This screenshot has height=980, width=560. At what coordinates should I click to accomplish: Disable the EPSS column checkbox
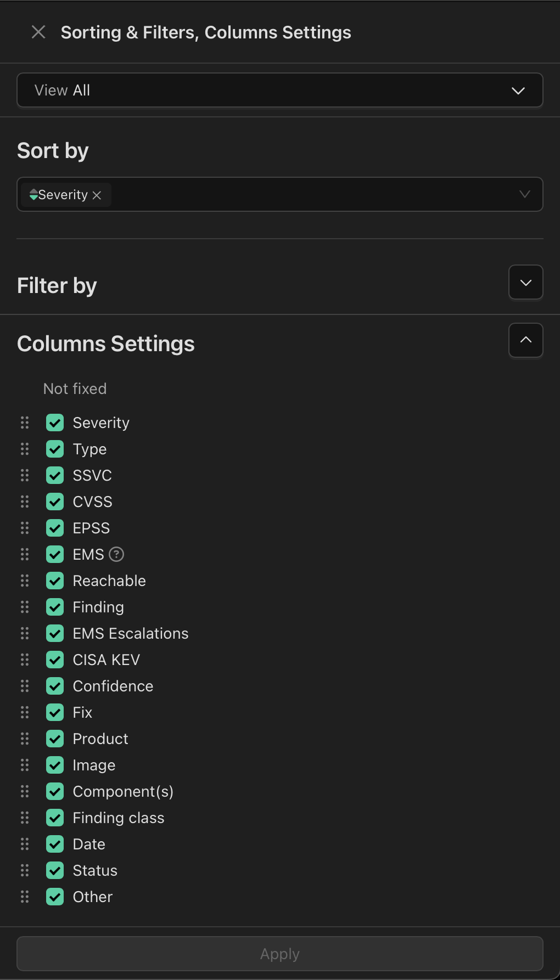pyautogui.click(x=55, y=528)
